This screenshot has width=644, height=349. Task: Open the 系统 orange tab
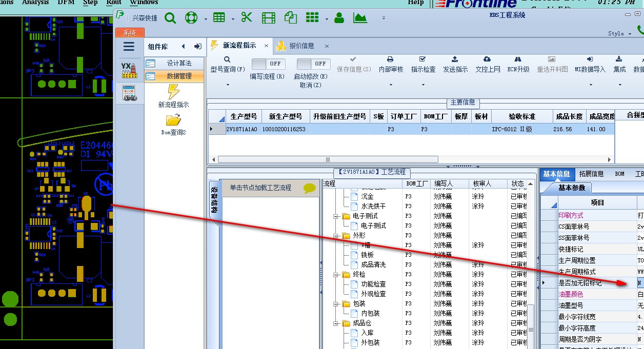130,33
